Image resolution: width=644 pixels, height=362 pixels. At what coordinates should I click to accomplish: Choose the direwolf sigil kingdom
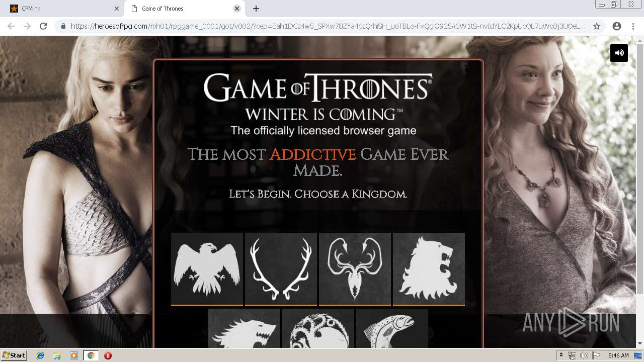(244, 328)
